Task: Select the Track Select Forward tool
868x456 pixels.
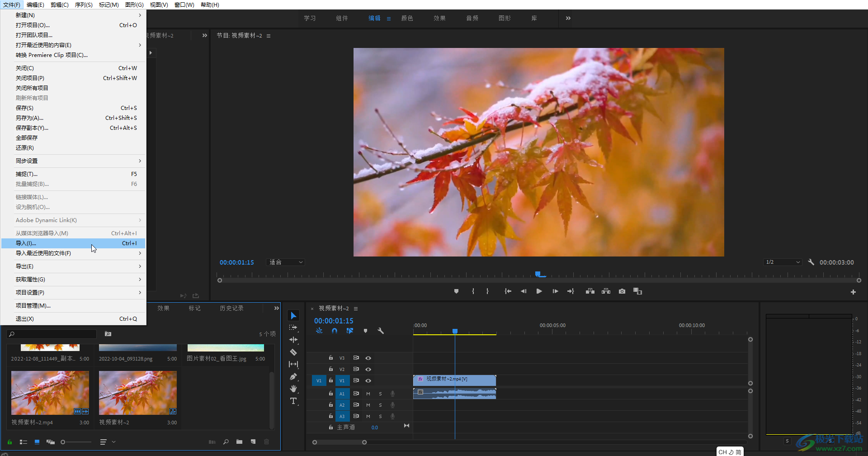Action: coord(293,328)
